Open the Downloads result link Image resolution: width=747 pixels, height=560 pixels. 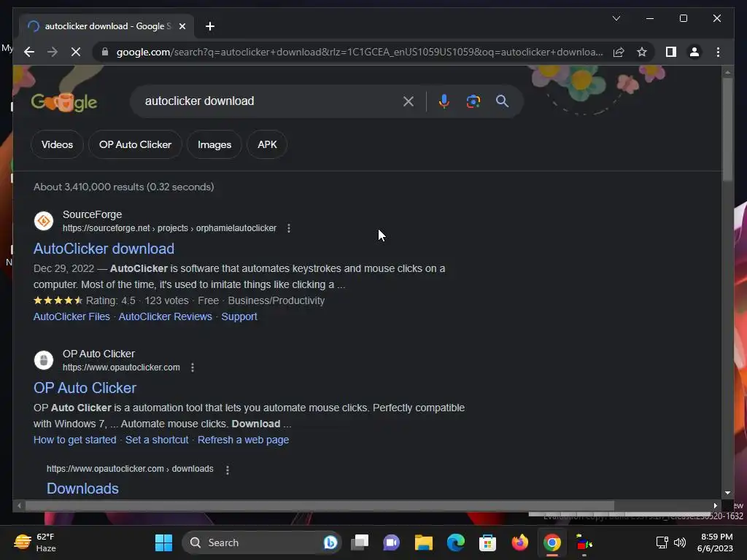click(82, 489)
